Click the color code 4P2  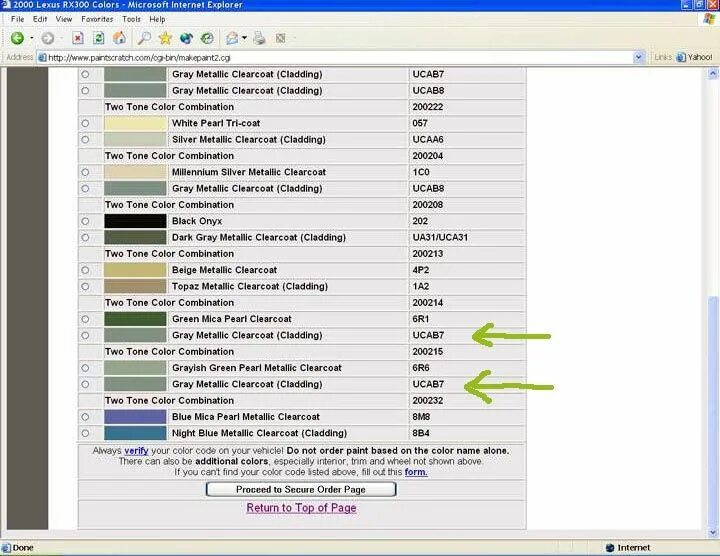point(421,270)
